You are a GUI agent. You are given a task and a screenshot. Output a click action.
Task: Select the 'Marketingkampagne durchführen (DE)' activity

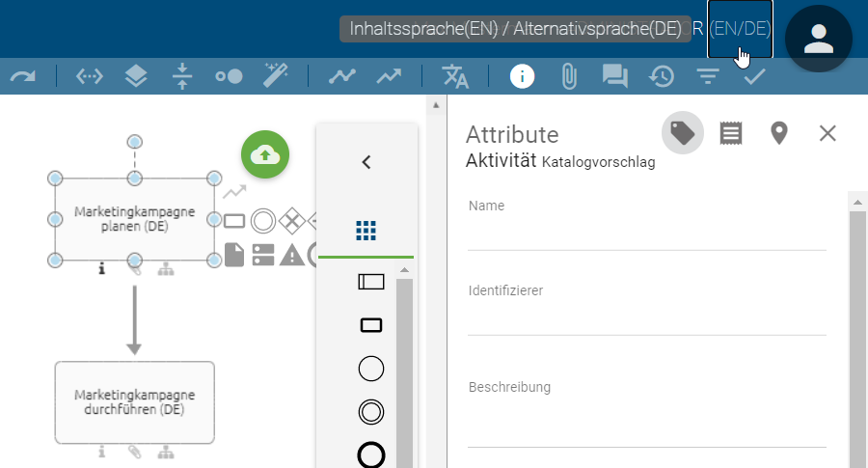pos(134,402)
